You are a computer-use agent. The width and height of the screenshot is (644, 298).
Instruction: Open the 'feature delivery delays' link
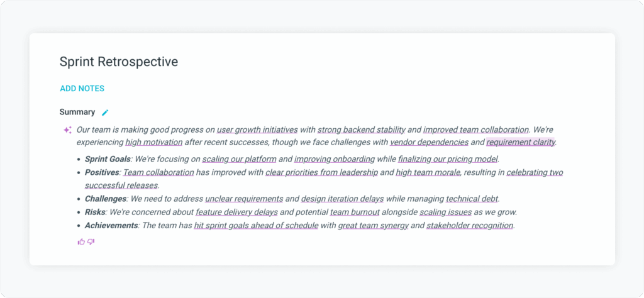pyautogui.click(x=236, y=212)
